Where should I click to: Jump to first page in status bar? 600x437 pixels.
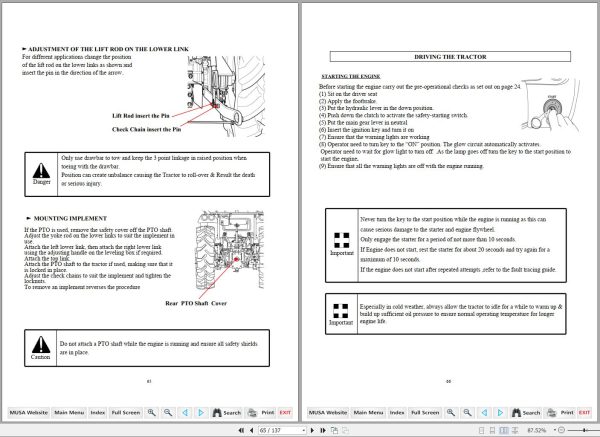click(241, 430)
